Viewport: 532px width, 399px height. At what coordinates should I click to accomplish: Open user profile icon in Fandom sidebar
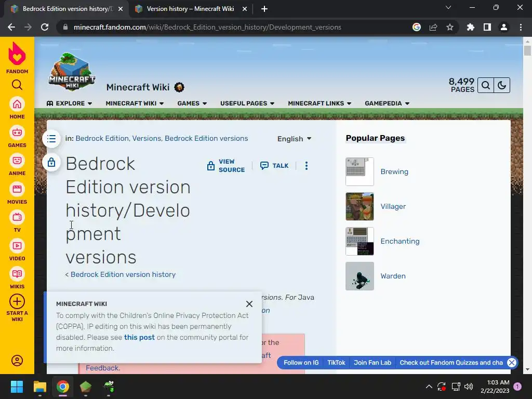click(17, 361)
